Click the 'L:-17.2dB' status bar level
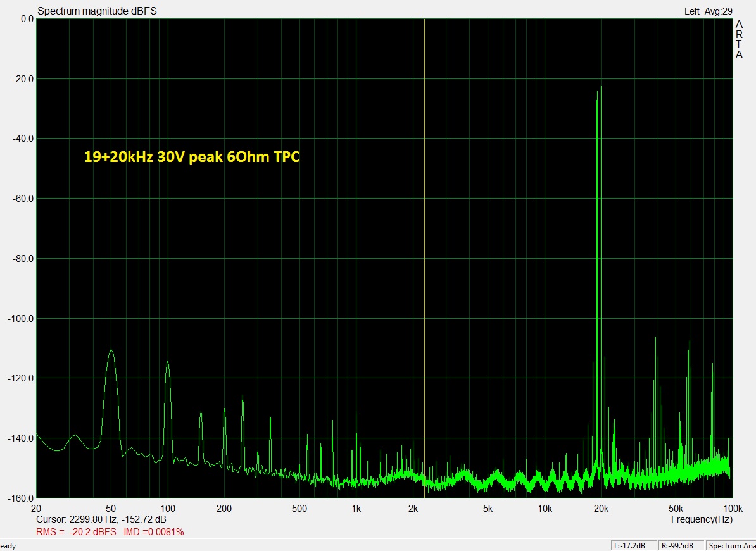This screenshot has width=756, height=551. point(633,546)
